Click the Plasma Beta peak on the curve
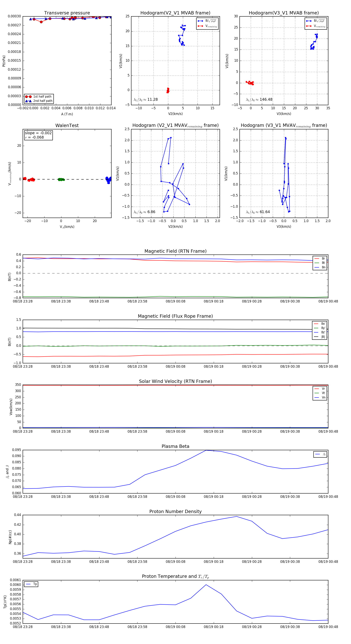This screenshot has width=351, height=644. [206, 450]
